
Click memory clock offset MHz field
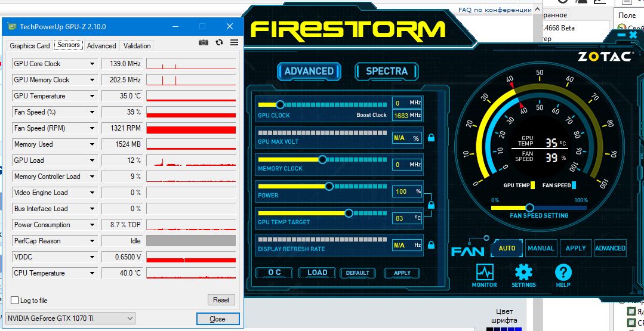[407, 165]
